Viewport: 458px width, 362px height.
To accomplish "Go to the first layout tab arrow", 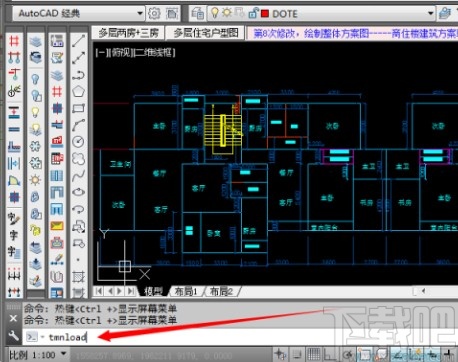I will 99,291.
